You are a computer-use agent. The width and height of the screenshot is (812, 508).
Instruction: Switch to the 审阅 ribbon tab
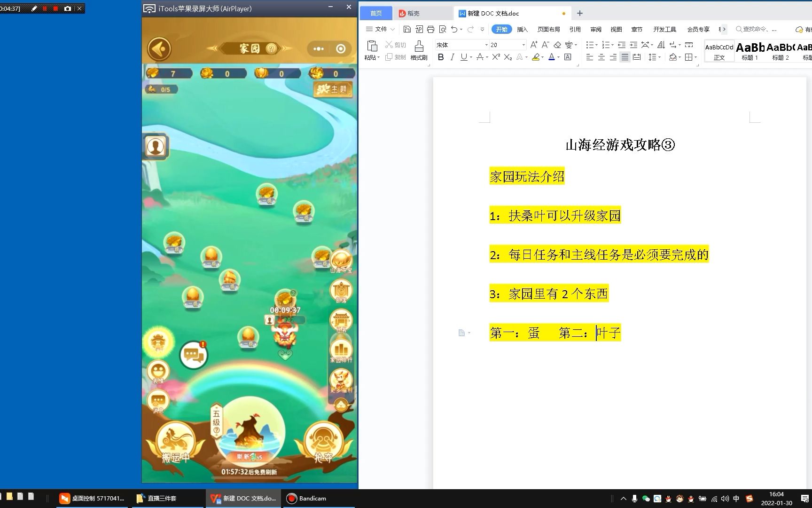pos(596,29)
